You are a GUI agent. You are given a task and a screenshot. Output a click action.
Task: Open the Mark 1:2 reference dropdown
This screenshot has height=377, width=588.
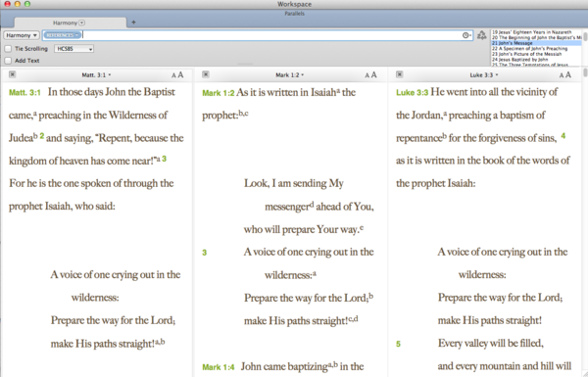pos(290,75)
